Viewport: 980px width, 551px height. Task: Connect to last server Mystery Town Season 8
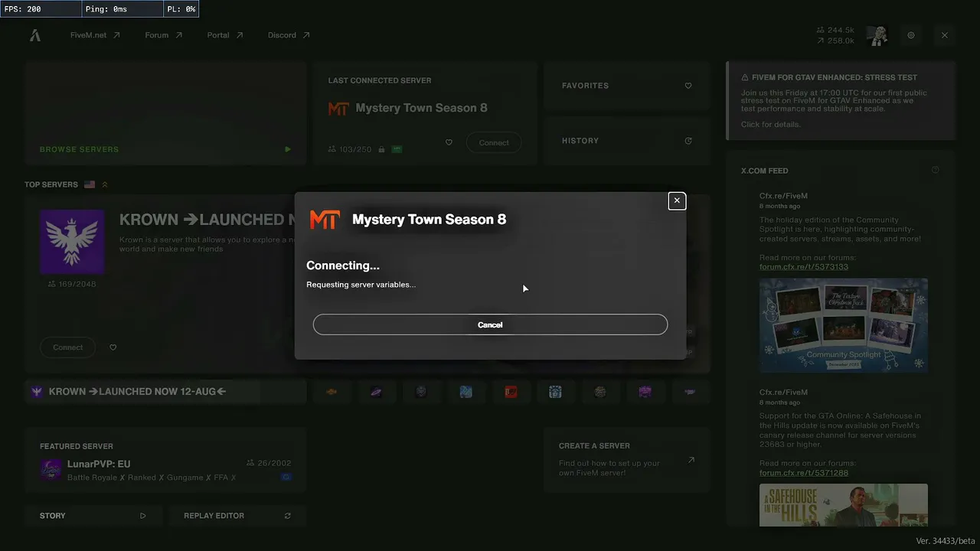494,142
